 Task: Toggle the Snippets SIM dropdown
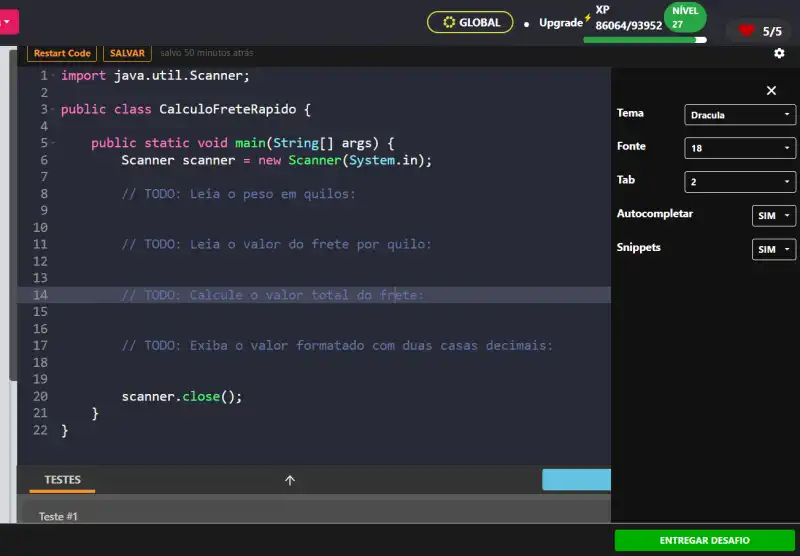click(773, 249)
